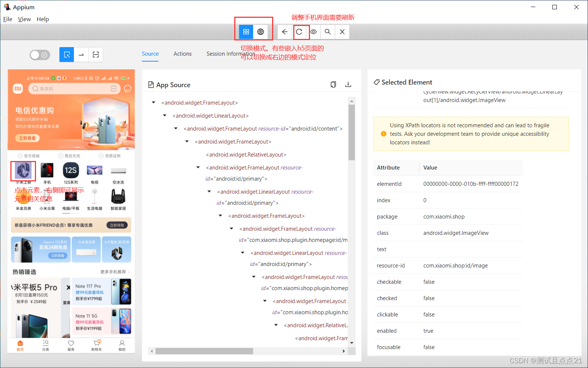Viewport: 588px width, 368px height.
Task: Click the App Source vertical scrollbar thumb
Action: 352,132
